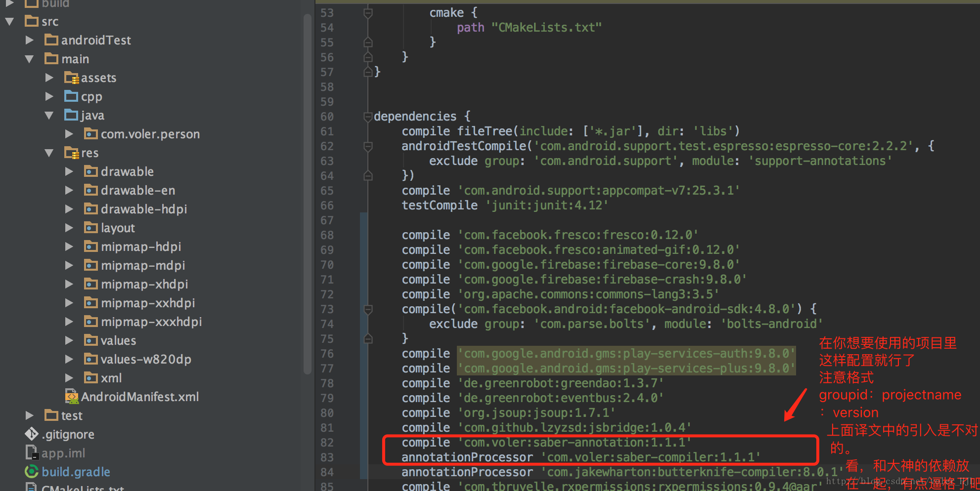Screen dimensions: 980x491
Task: Select the build.gradle file
Action: pyautogui.click(x=76, y=472)
